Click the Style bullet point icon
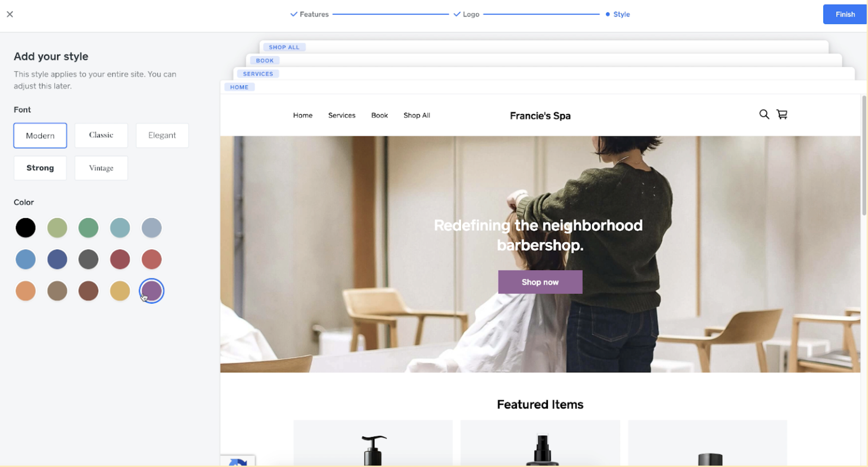Viewport: 868px width, 467px height. tap(608, 14)
